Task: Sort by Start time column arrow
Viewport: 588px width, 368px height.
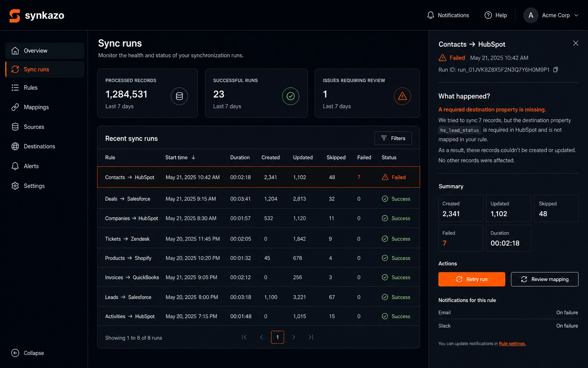Action: coord(193,157)
